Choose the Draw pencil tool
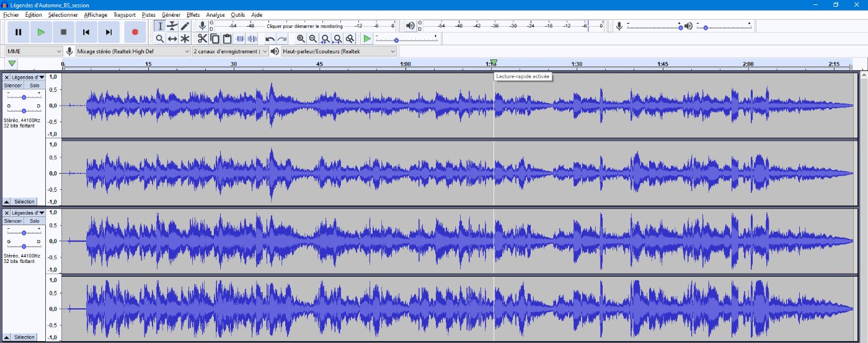 pyautogui.click(x=185, y=25)
